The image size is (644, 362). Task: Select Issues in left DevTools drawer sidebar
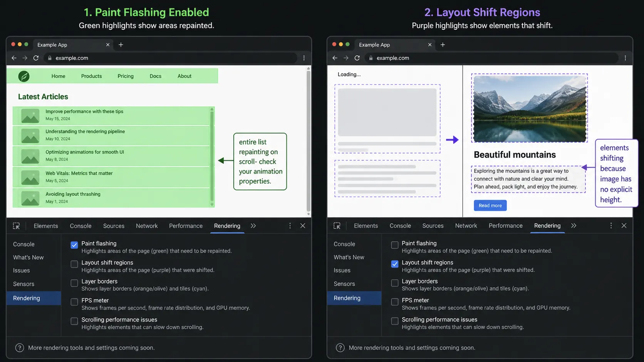click(x=22, y=270)
